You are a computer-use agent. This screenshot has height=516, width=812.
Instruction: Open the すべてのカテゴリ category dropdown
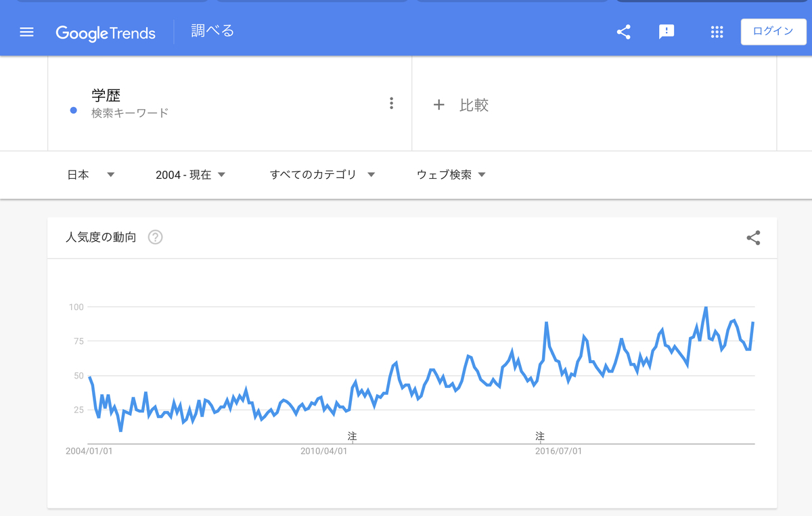pyautogui.click(x=321, y=174)
